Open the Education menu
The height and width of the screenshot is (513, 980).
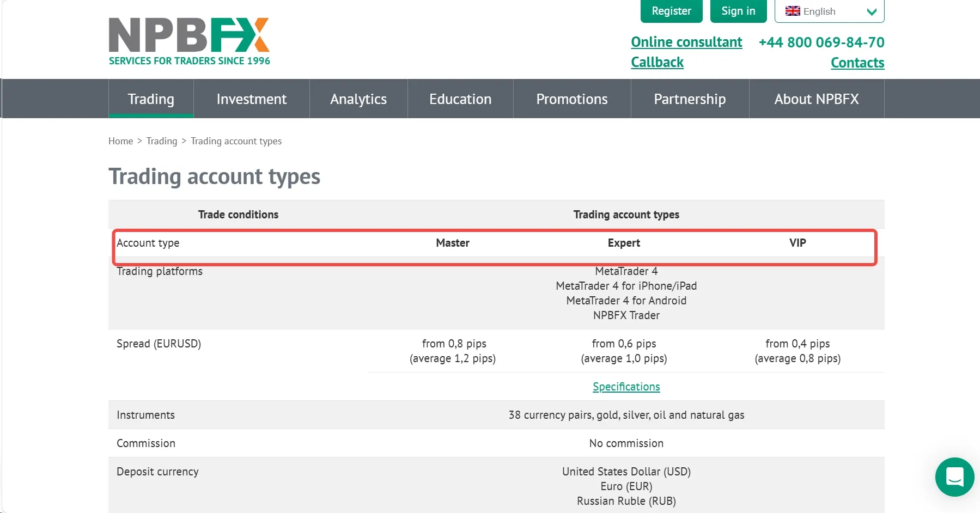pos(460,99)
